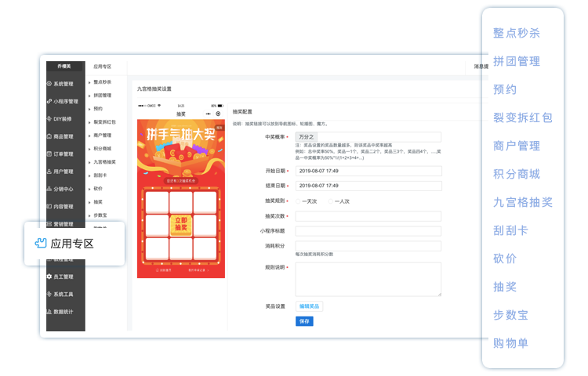
Task: Click 购物单 in the enlarged blue list
Action: [x=510, y=343]
